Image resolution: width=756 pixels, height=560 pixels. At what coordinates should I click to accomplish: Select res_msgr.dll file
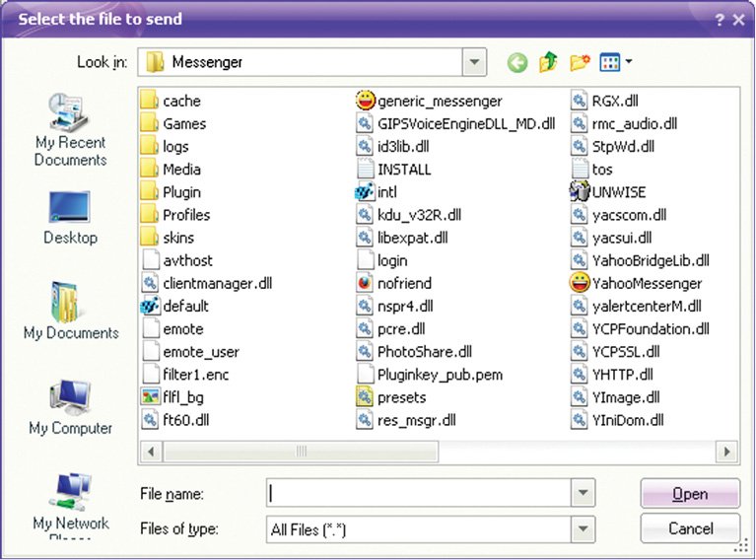406,420
